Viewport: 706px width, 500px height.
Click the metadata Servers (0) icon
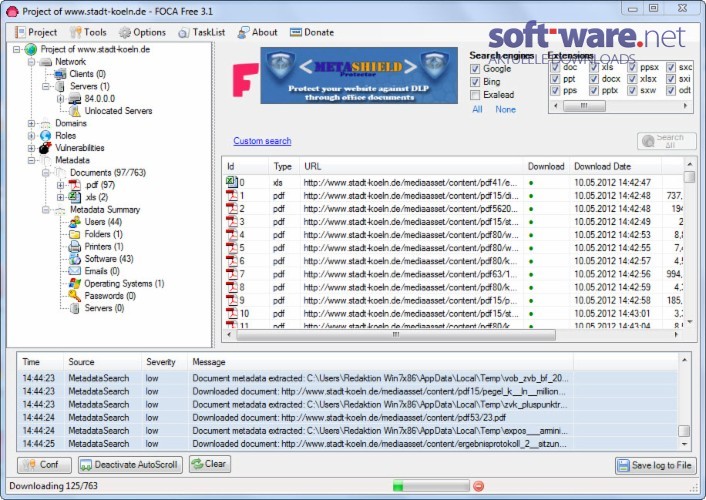coord(74,308)
